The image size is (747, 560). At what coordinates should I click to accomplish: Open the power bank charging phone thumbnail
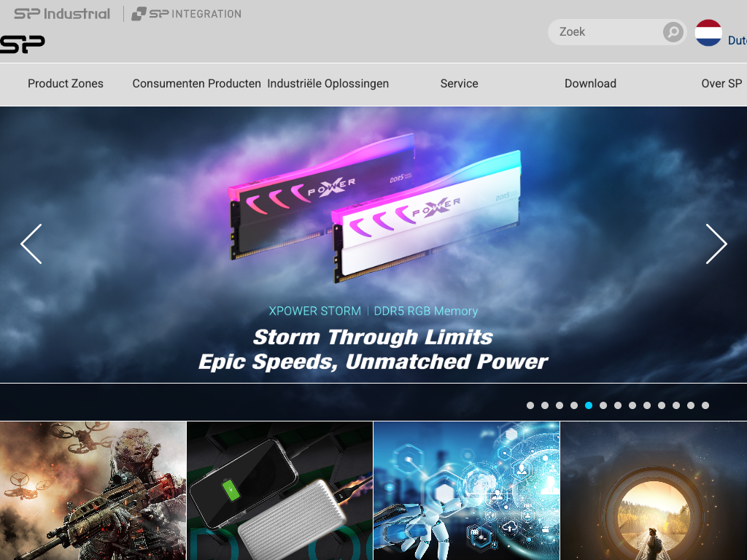coord(279,490)
